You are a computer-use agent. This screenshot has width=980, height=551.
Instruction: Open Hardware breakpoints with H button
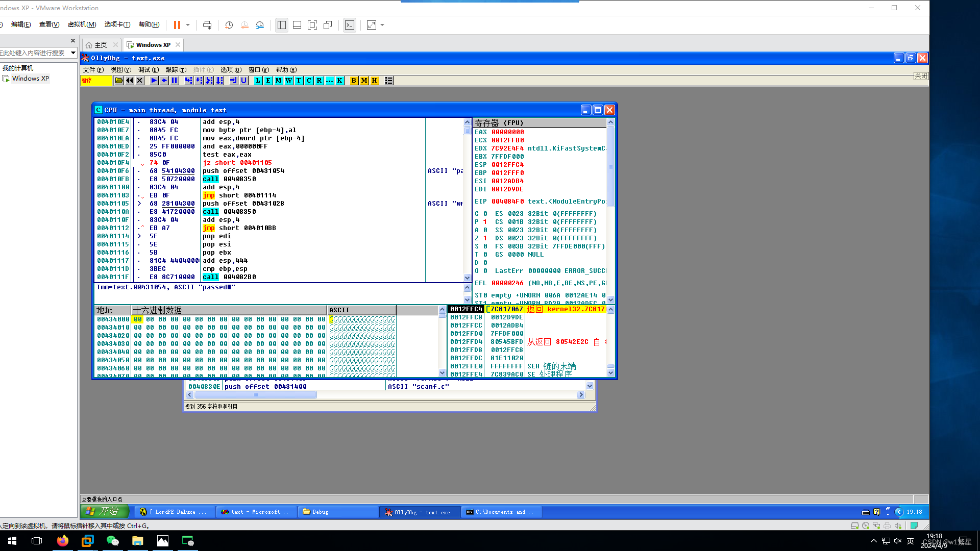pyautogui.click(x=374, y=81)
